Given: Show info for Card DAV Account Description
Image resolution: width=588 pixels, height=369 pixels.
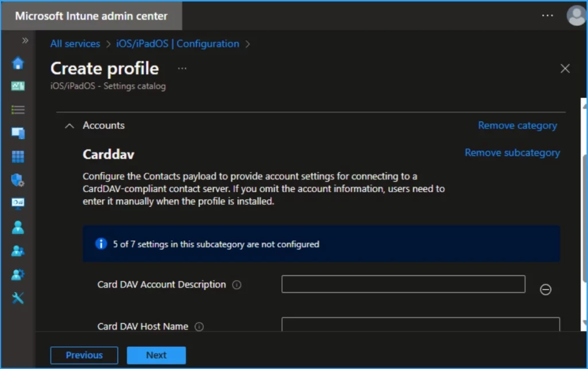Looking at the screenshot, I should pyautogui.click(x=237, y=285).
